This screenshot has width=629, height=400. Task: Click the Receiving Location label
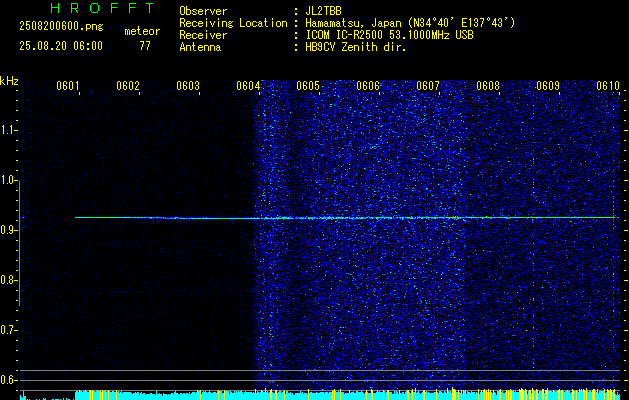tap(233, 23)
